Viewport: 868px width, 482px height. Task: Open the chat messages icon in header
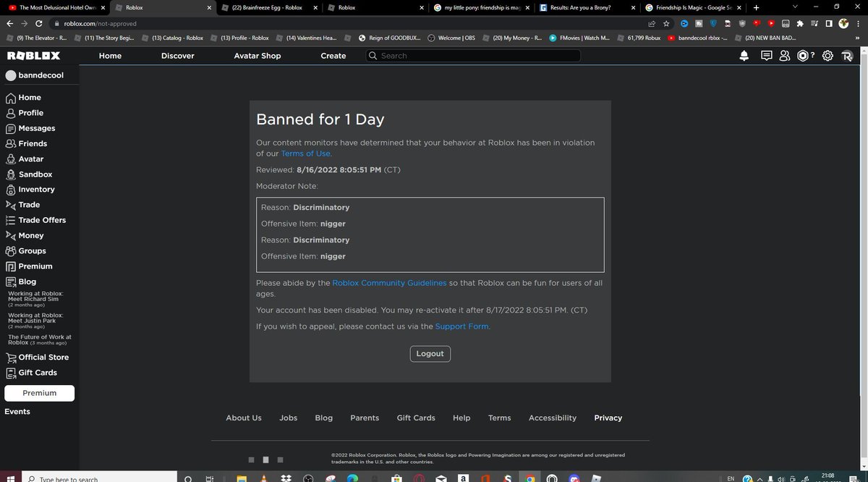coord(767,56)
